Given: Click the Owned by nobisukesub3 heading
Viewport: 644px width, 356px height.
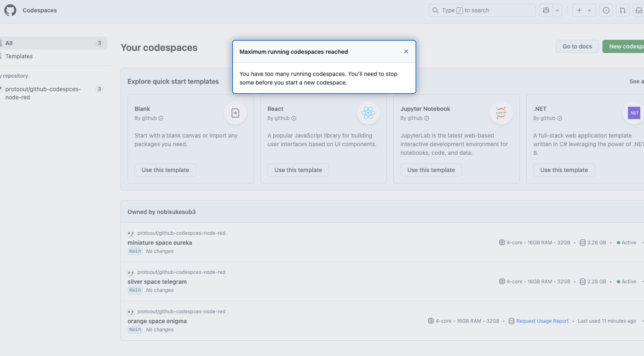Looking at the screenshot, I should (x=161, y=212).
